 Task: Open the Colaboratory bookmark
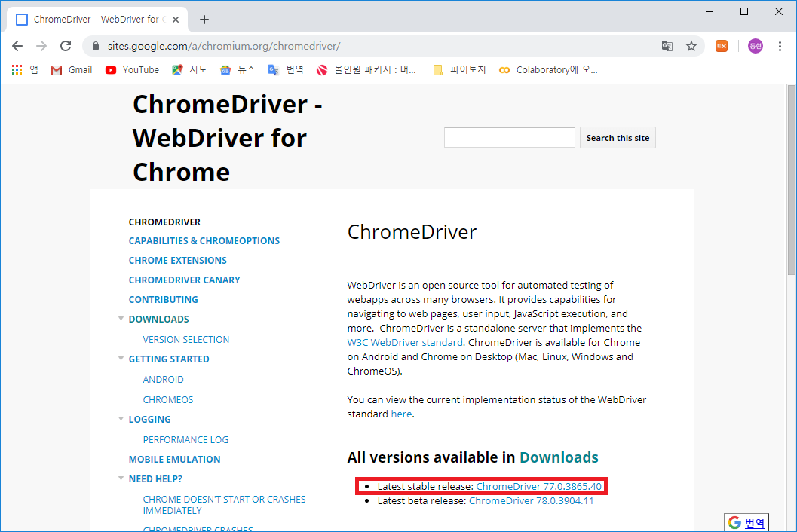click(548, 69)
